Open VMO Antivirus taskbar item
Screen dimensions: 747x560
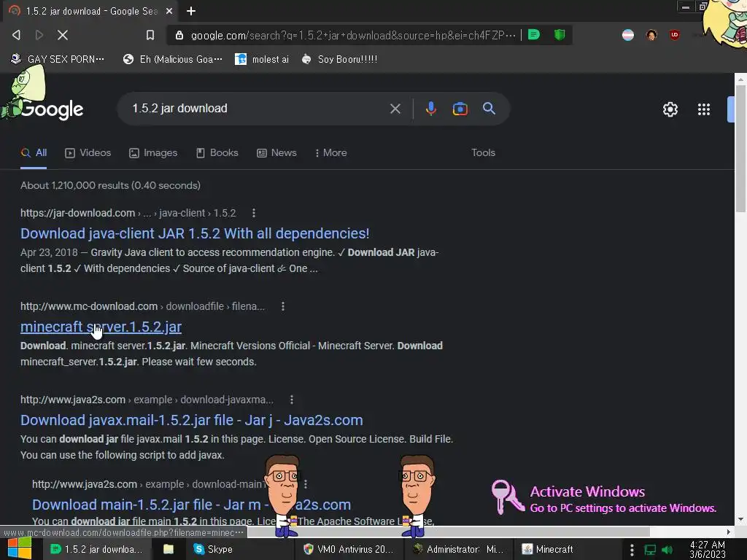[x=348, y=549]
